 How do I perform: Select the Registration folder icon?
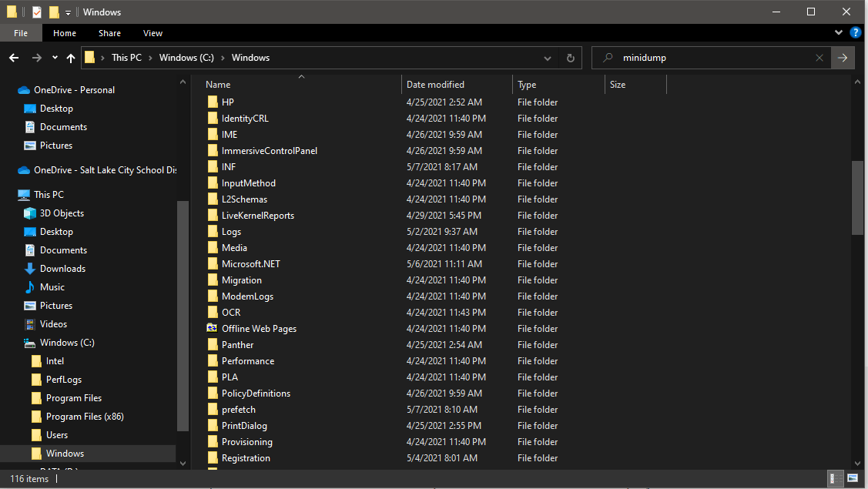tap(213, 458)
